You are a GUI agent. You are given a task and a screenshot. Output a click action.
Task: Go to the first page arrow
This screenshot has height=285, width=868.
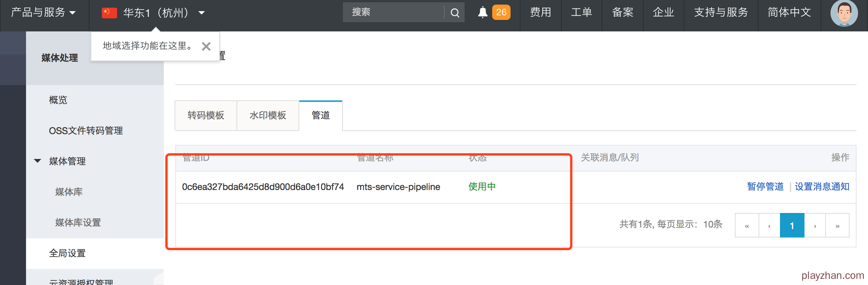coord(747,226)
